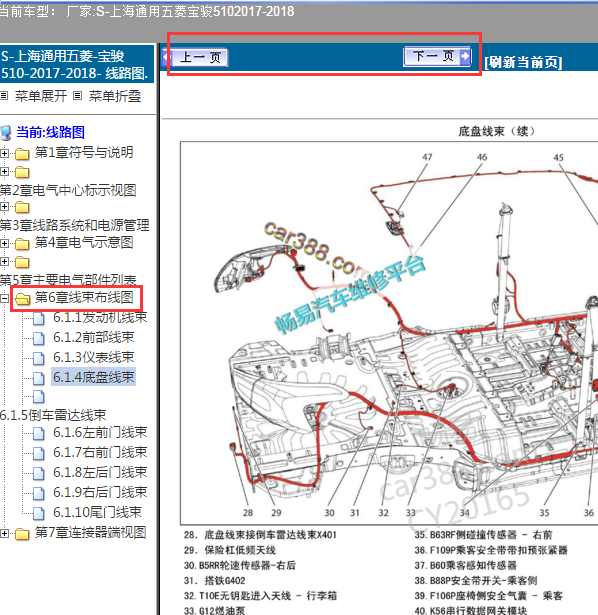Screen dimensions: 598x615
Task: Expand the 第7章连接器端视图 node
Action: (x=4, y=533)
